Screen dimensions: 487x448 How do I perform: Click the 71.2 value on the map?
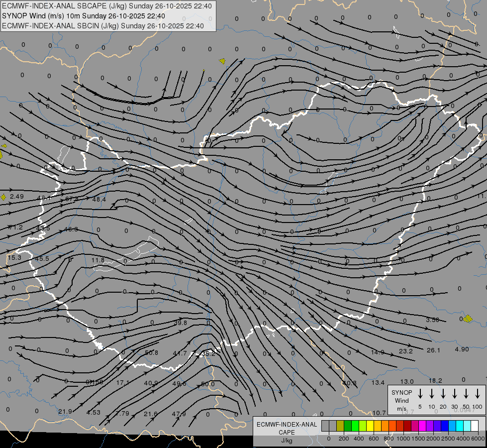click(16, 227)
